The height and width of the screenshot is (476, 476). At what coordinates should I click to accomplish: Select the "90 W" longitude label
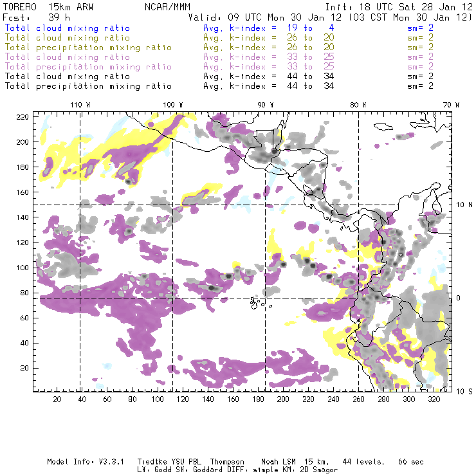tap(266, 105)
